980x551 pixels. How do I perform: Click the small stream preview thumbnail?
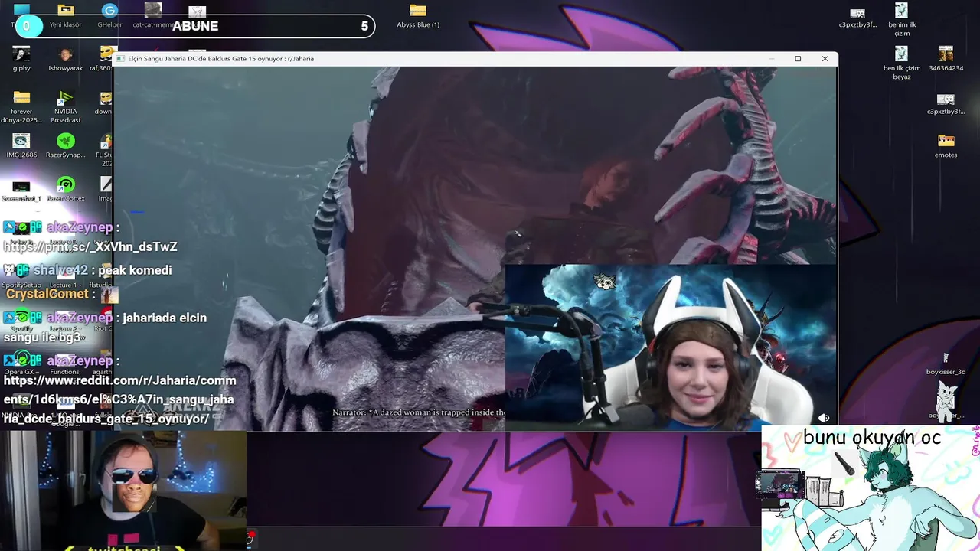click(780, 484)
